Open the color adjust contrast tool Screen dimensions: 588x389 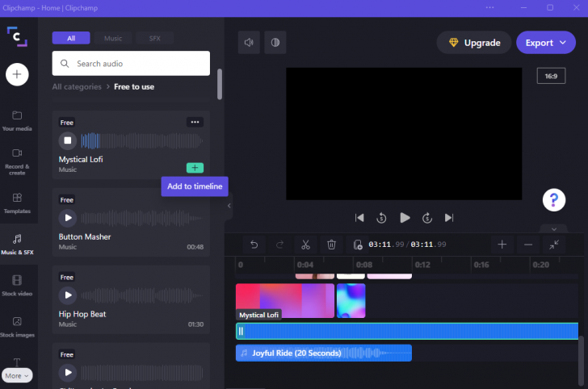point(275,42)
